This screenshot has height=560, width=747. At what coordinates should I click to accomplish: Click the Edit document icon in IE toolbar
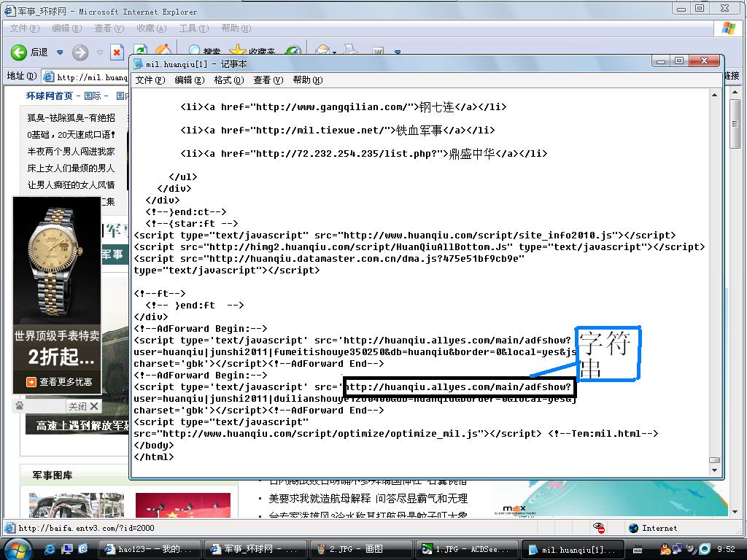(x=378, y=50)
